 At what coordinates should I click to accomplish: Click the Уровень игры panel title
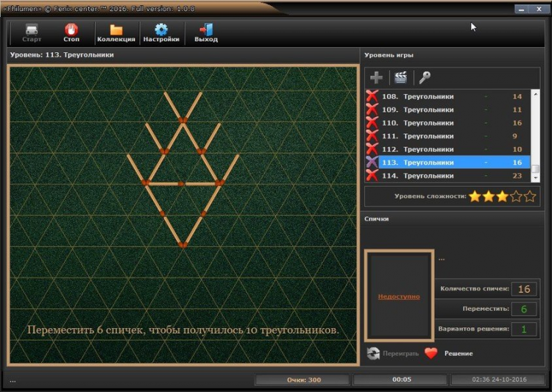click(389, 55)
